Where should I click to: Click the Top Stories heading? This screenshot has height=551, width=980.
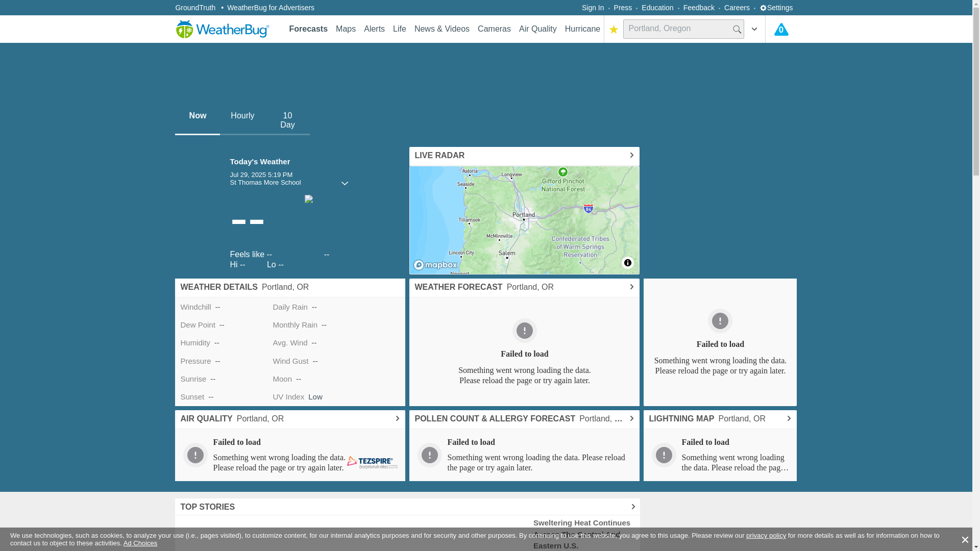pos(207,507)
